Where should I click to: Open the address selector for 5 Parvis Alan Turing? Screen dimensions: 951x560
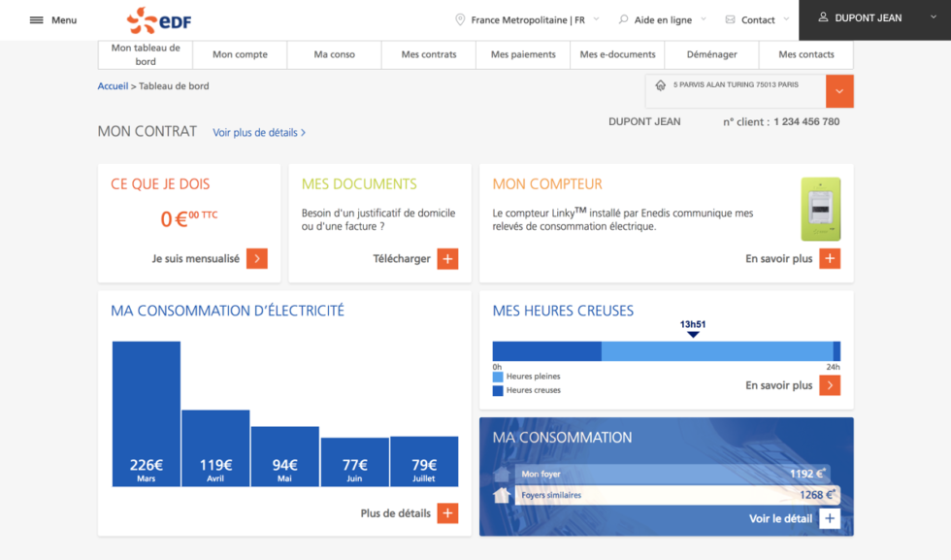(x=840, y=90)
